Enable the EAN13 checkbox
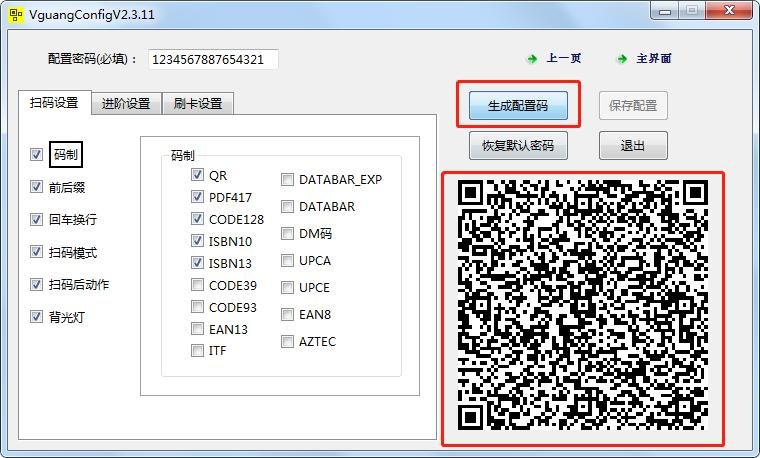The image size is (760, 458). pyautogui.click(x=197, y=329)
